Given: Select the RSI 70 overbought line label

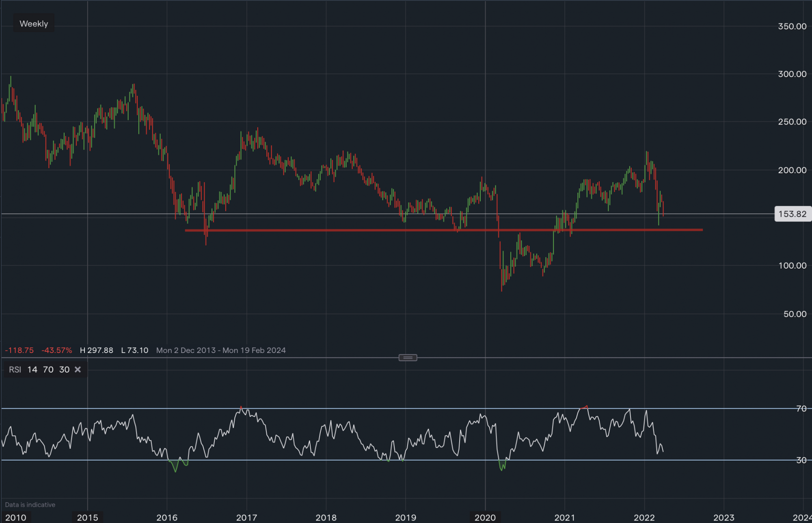Looking at the screenshot, I should 801,409.
